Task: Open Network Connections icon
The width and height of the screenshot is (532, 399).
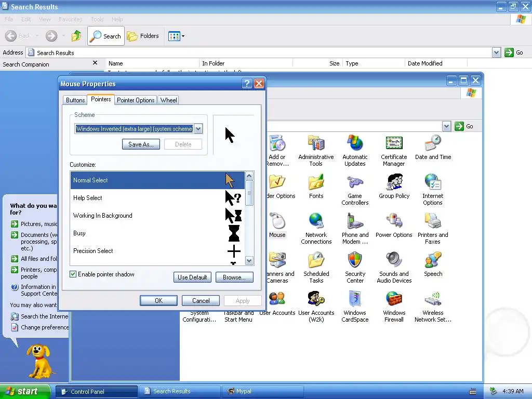Action: (x=316, y=229)
